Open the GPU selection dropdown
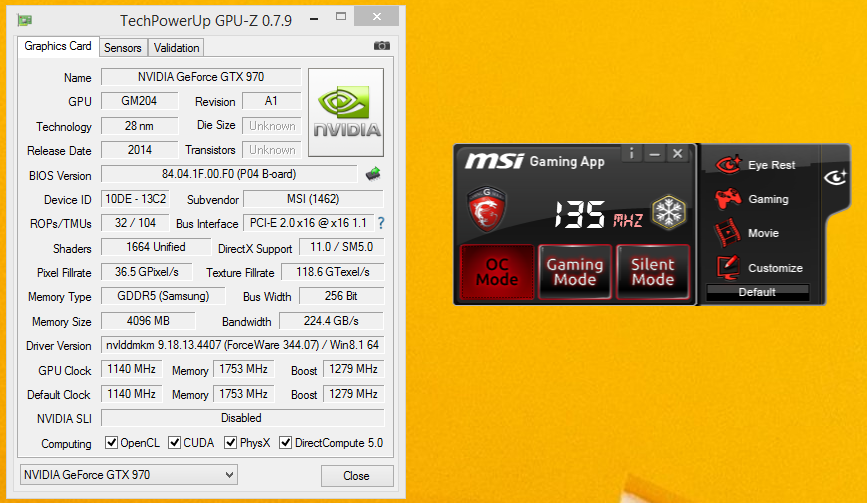Image resolution: width=867 pixels, height=503 pixels. pyautogui.click(x=129, y=475)
